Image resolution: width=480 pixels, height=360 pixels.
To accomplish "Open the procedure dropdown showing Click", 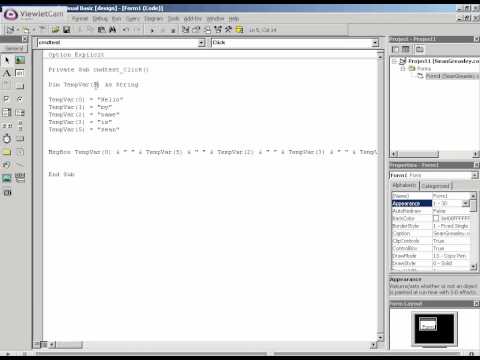I will click(x=375, y=43).
